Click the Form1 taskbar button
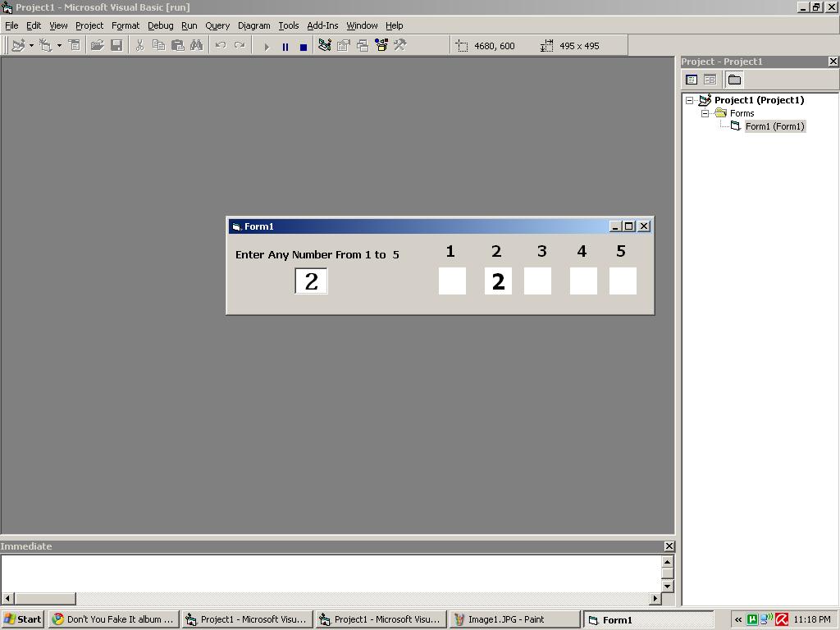This screenshot has width=840, height=630. point(648,620)
